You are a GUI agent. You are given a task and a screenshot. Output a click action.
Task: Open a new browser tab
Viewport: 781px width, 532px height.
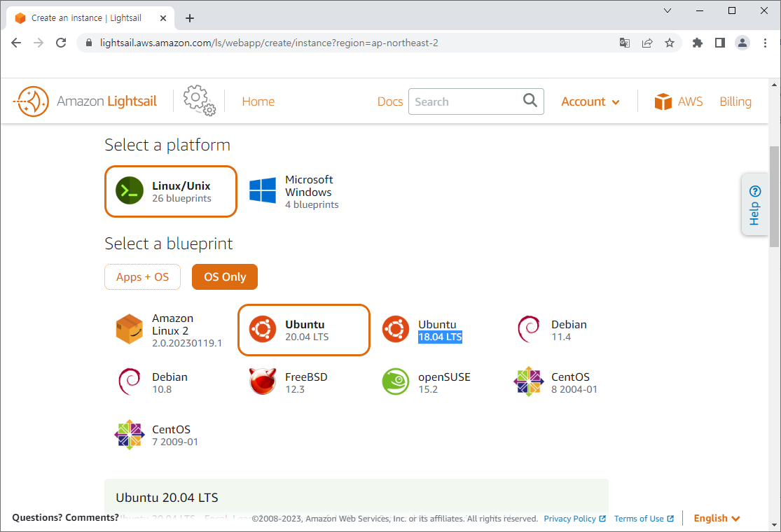(x=190, y=18)
